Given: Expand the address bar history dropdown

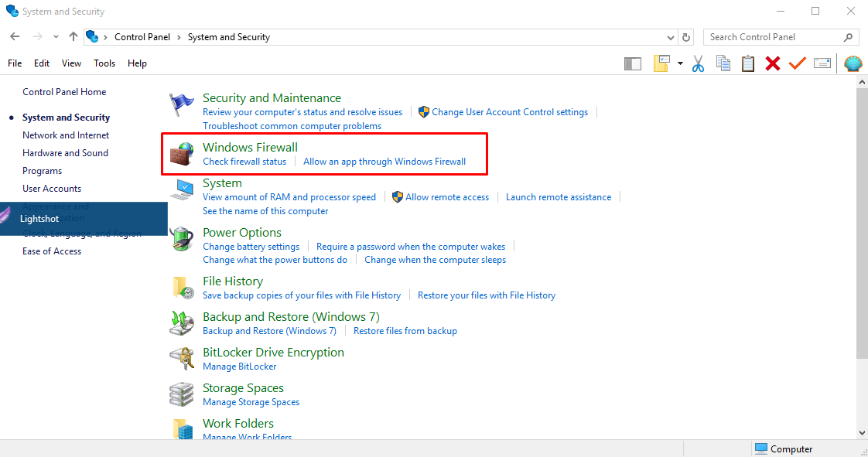Looking at the screenshot, I should (671, 38).
